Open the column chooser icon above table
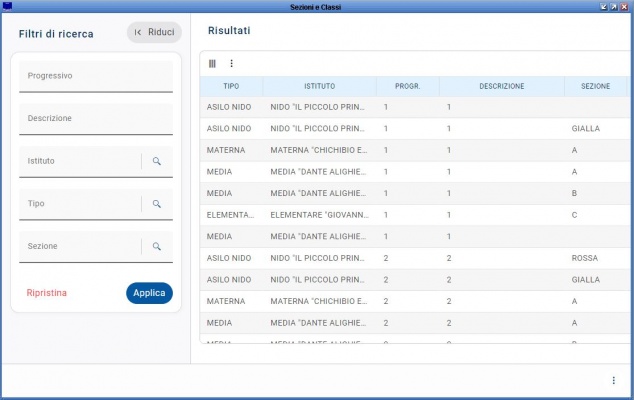Image resolution: width=634 pixels, height=400 pixels. 212,63
